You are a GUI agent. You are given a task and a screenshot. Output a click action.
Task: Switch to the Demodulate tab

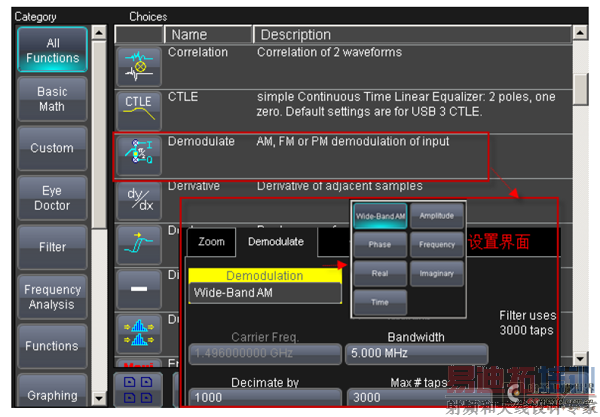(x=276, y=242)
